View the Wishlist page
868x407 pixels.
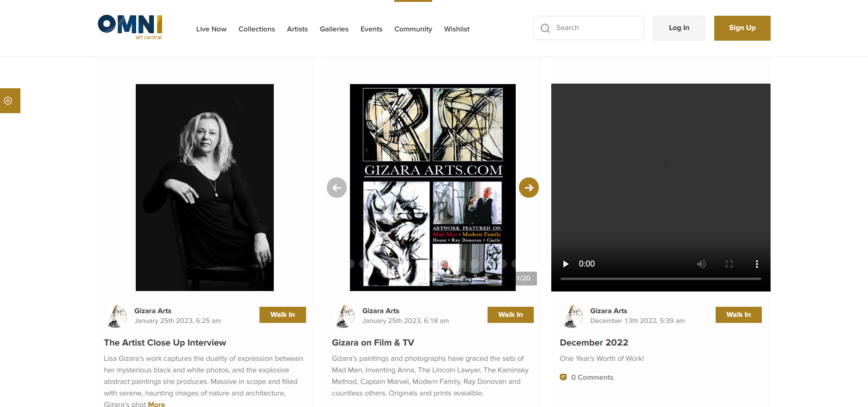tap(457, 29)
